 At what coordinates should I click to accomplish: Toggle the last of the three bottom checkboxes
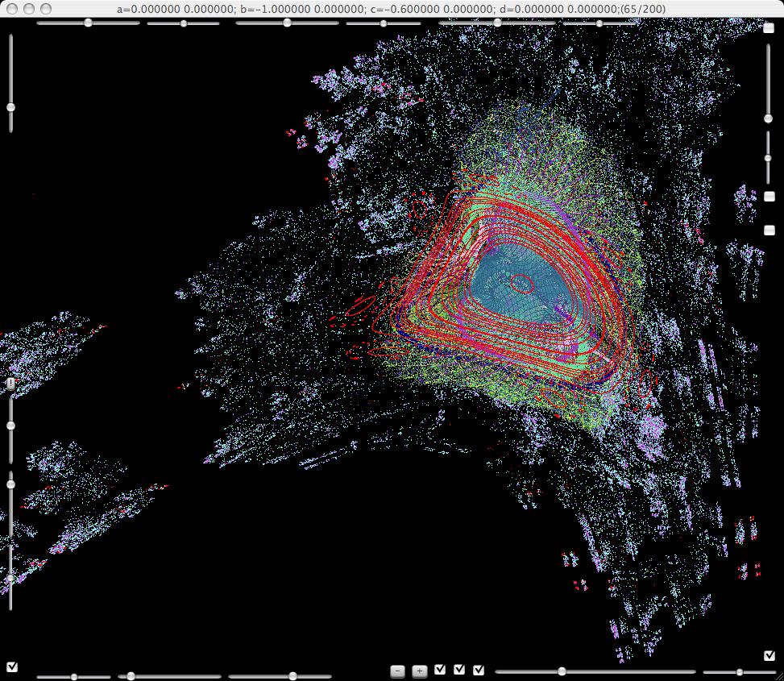coord(479,670)
